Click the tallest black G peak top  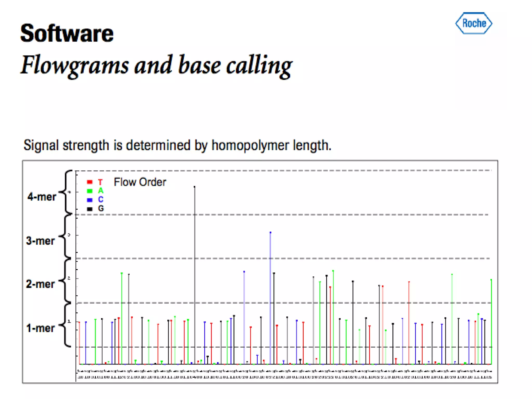pyautogui.click(x=195, y=187)
